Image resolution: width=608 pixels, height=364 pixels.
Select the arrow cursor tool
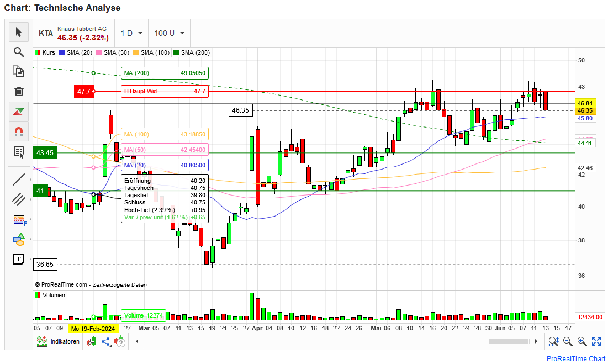19,33
